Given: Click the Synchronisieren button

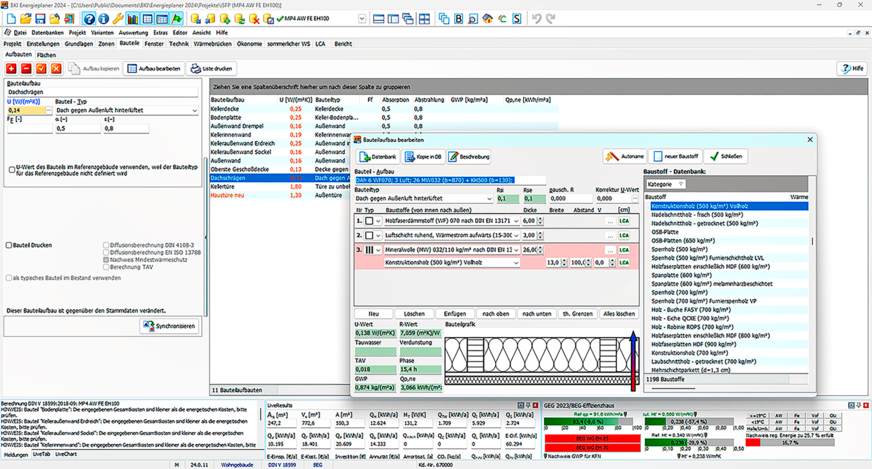Looking at the screenshot, I should click(x=168, y=326).
